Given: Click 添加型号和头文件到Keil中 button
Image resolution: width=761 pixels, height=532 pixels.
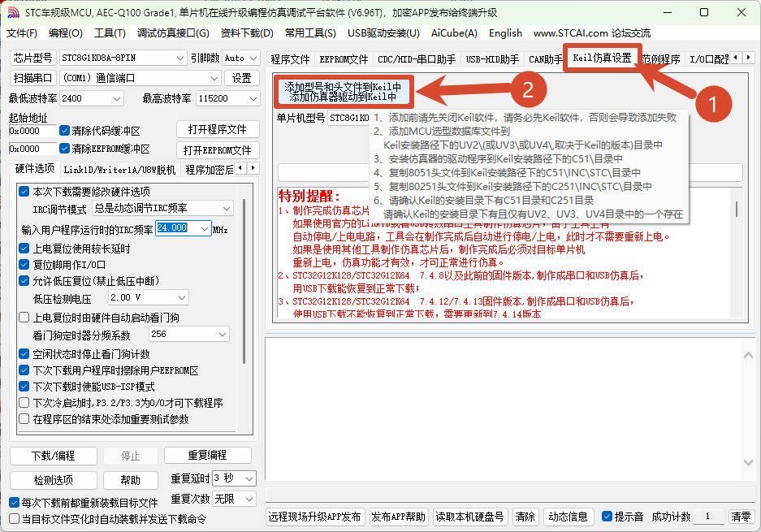Looking at the screenshot, I should (x=344, y=91).
